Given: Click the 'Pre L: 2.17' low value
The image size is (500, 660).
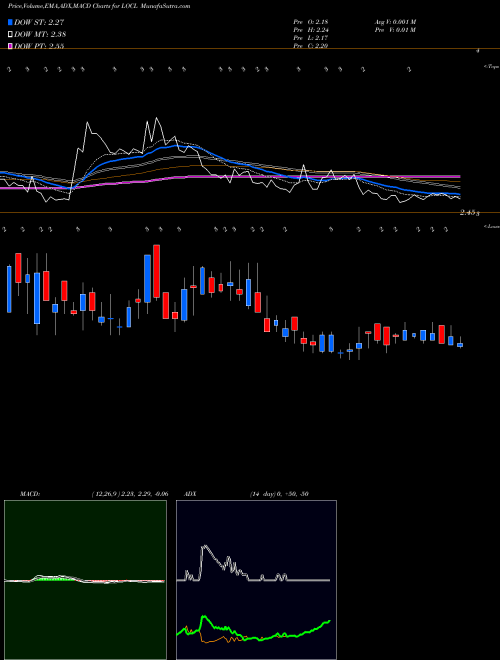Looking at the screenshot, I should 311,38.
